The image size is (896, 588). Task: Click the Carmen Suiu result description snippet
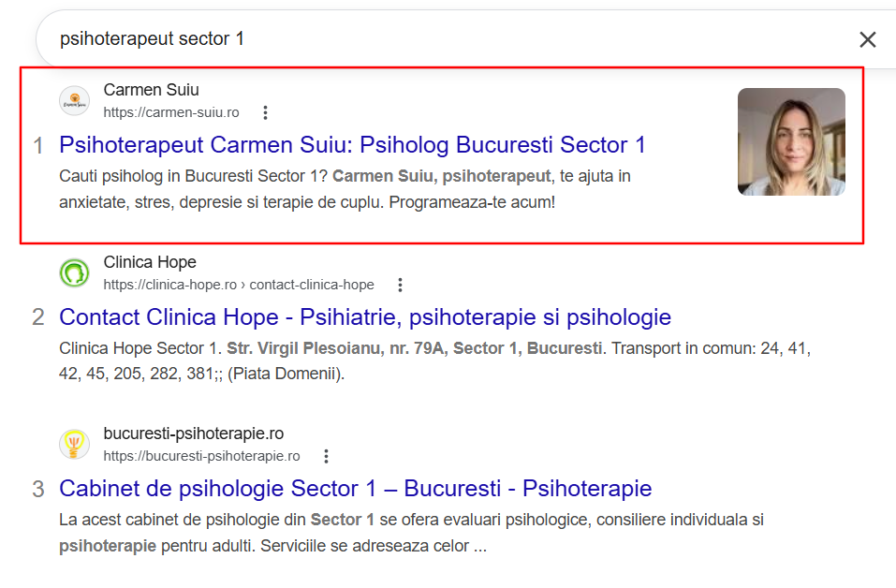(345, 188)
